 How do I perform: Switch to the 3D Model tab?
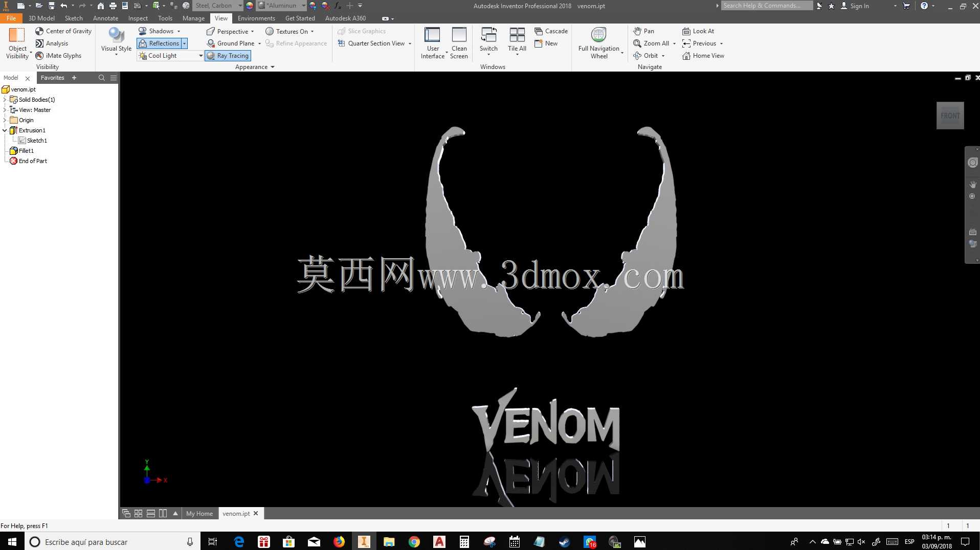click(41, 18)
